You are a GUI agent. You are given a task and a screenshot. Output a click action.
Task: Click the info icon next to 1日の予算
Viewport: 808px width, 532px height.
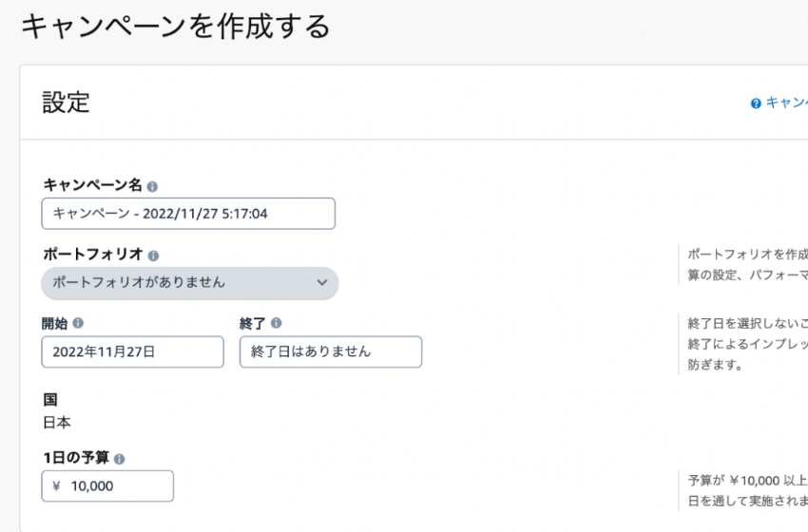tap(119, 459)
